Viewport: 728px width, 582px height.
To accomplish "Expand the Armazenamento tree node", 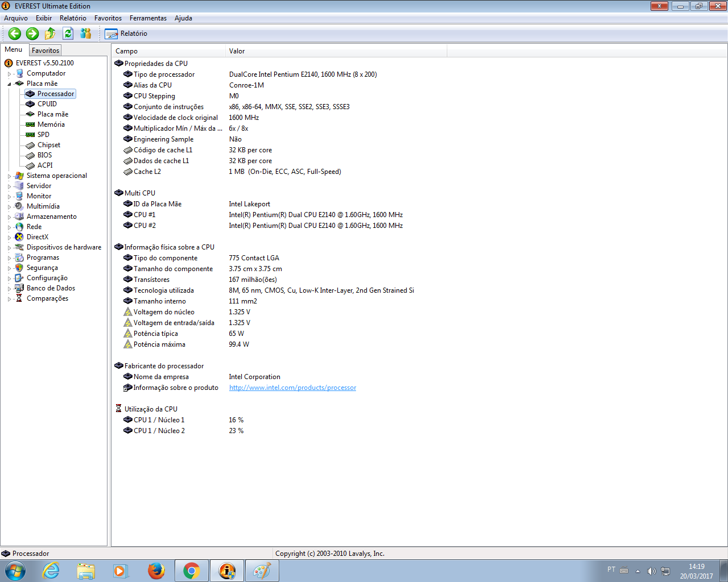I will (x=9, y=217).
